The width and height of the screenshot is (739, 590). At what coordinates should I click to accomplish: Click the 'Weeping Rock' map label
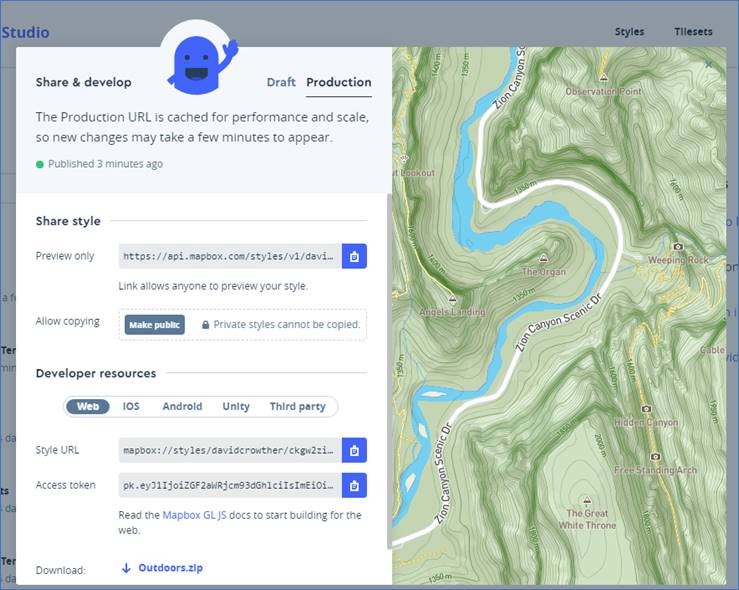[x=678, y=260]
